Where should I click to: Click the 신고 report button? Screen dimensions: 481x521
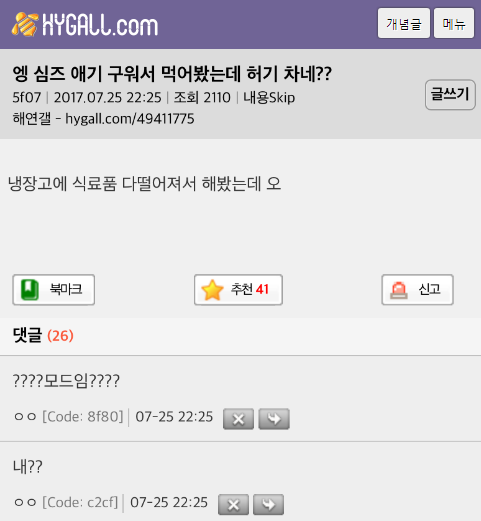point(417,290)
